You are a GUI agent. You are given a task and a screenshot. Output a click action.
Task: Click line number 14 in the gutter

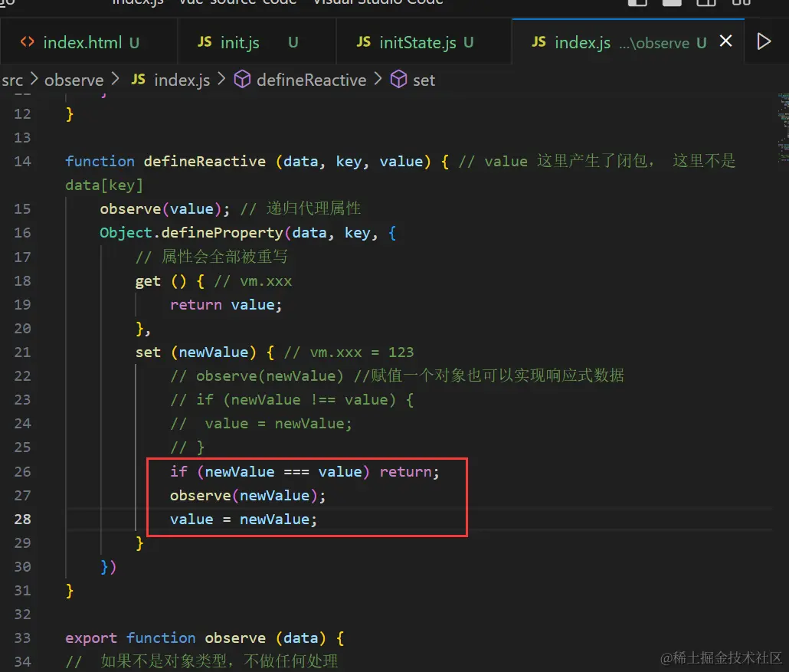click(22, 162)
